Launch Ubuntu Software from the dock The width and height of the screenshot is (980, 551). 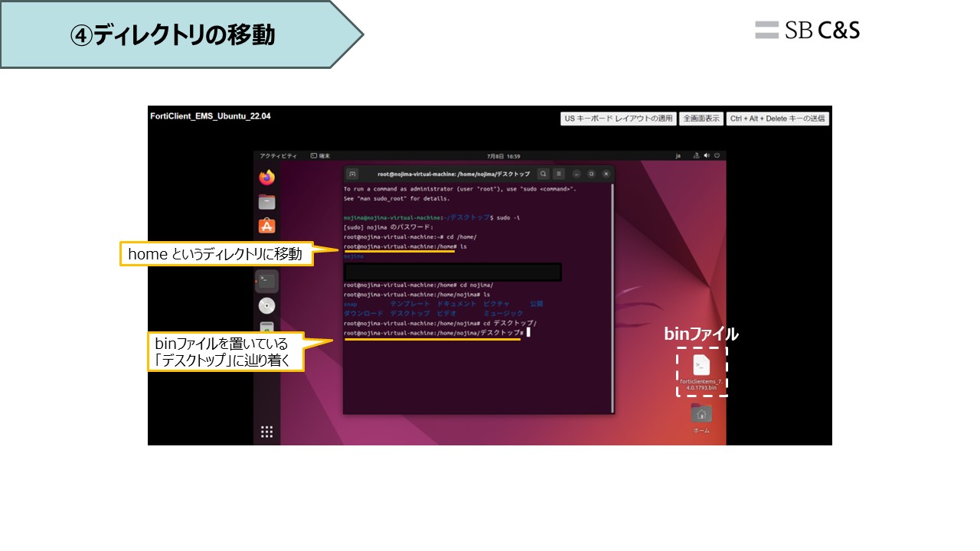(266, 227)
